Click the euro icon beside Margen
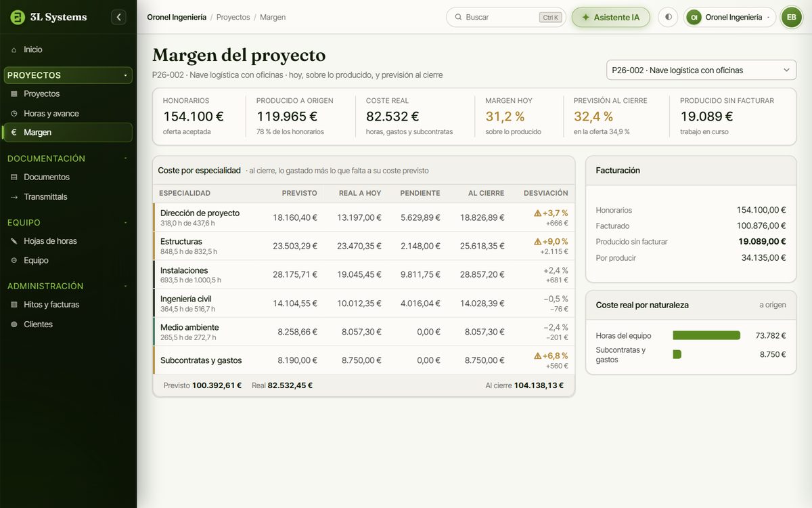The width and height of the screenshot is (812, 508). click(14, 132)
